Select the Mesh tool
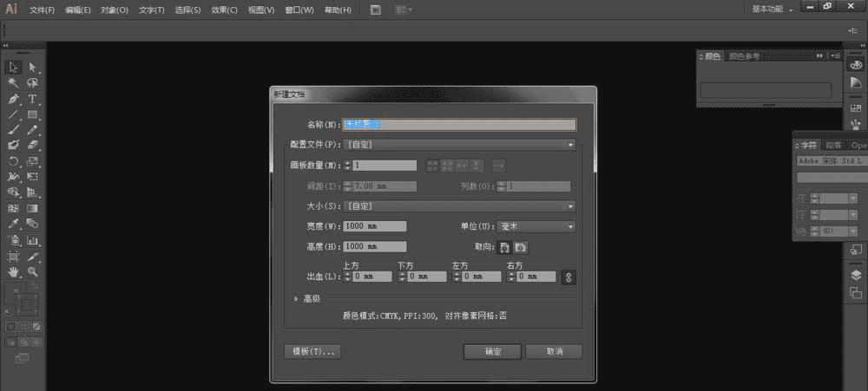 [14, 208]
